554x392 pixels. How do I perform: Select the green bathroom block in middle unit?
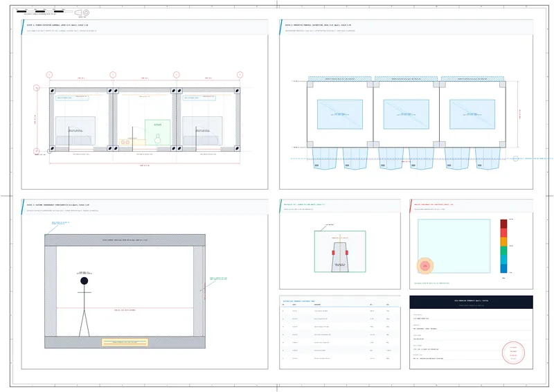[x=158, y=132]
